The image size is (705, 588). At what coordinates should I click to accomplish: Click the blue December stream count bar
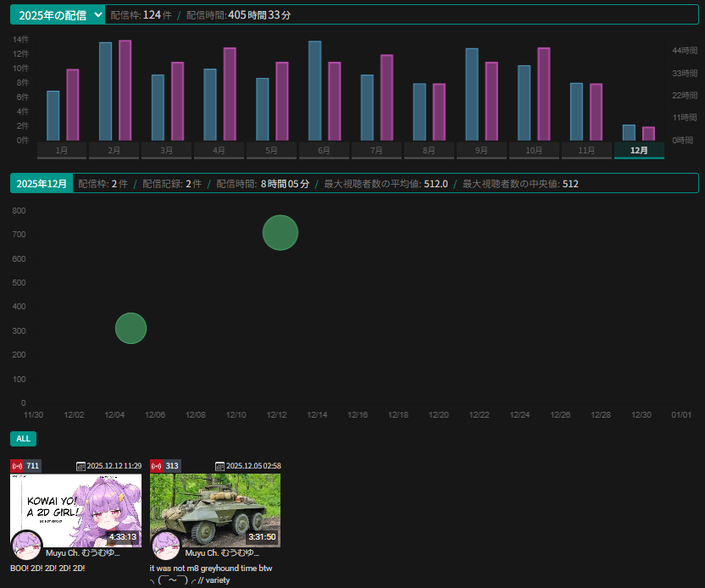(x=629, y=133)
